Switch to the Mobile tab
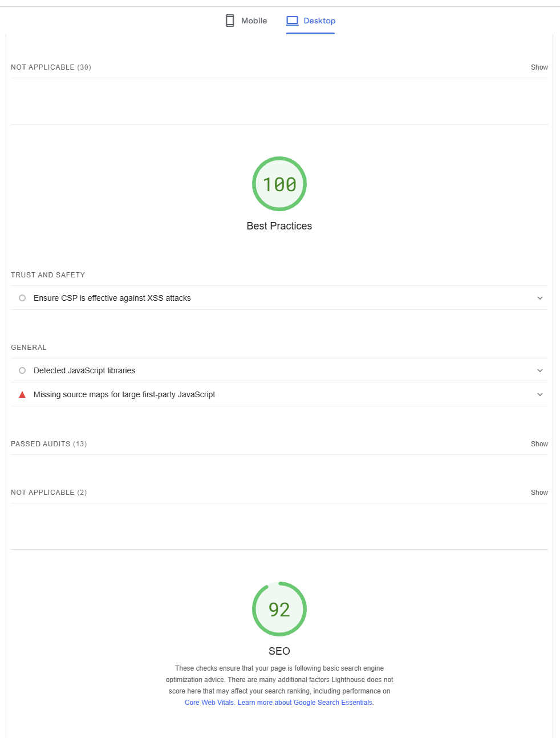560x738 pixels. coord(246,21)
